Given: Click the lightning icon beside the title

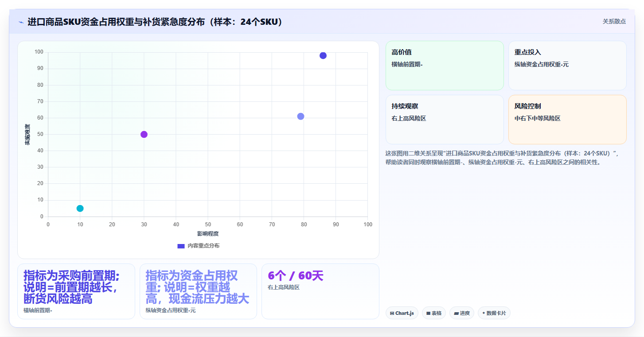Looking at the screenshot, I should point(21,22).
